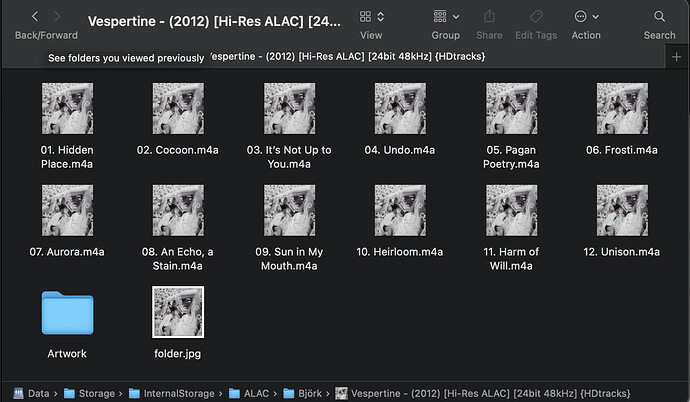
Task: Click the '11. Harm of Will.m4a' filename label
Action: 511,259
